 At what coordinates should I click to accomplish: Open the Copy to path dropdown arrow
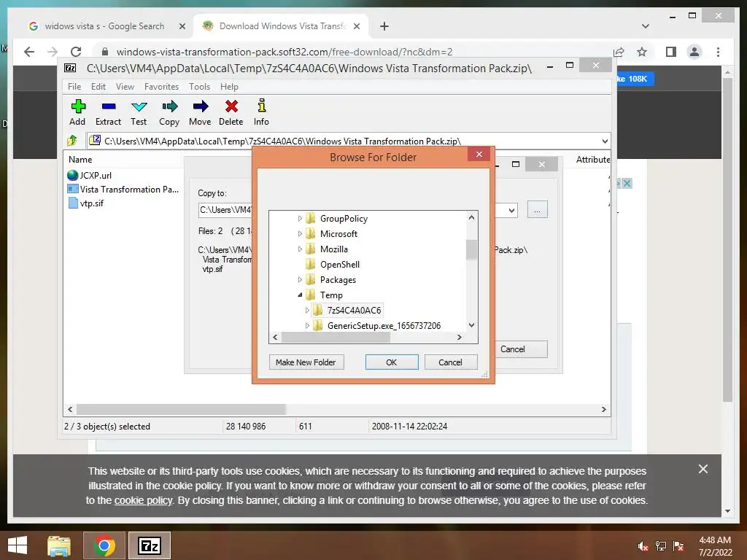[511, 210]
